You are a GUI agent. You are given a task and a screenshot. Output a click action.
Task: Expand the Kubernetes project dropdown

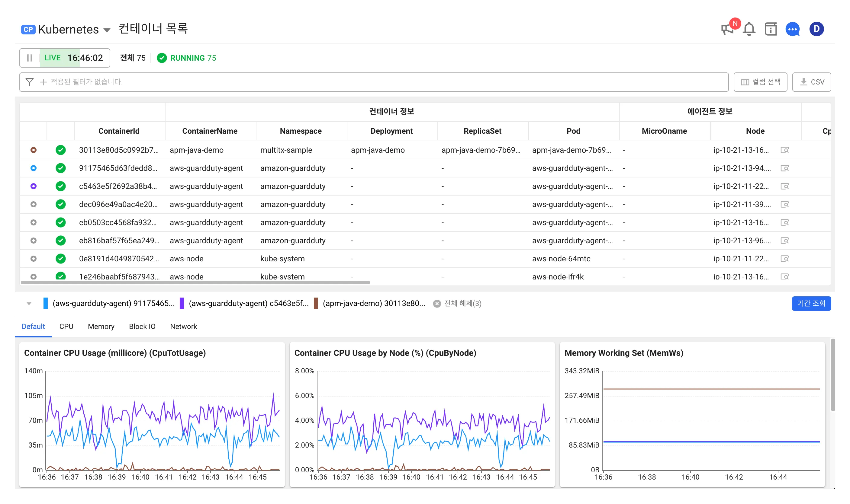pos(107,30)
